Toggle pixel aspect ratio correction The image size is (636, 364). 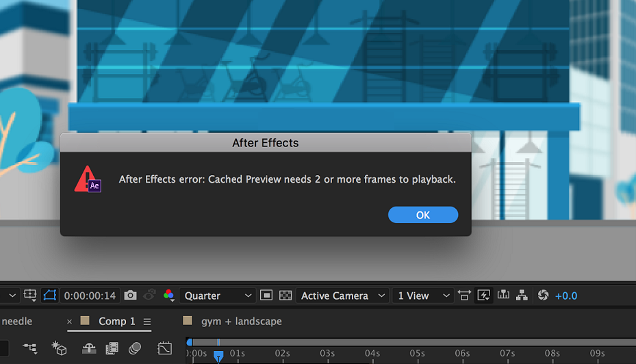(x=464, y=296)
